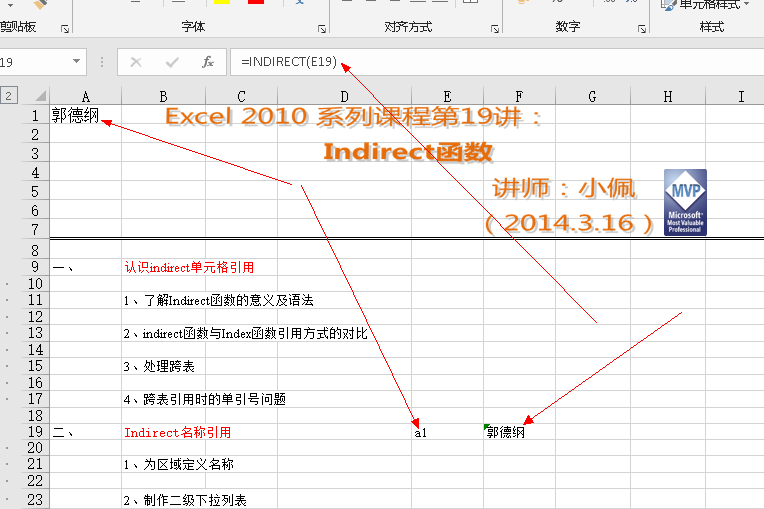Select the MVP logo picture
Image resolution: width=764 pixels, height=509 pixels.
click(x=685, y=202)
